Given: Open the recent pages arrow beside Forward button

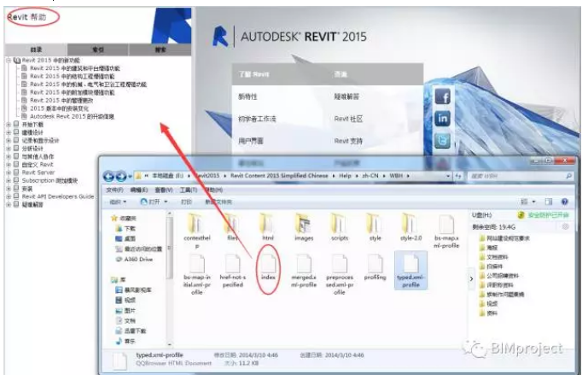Looking at the screenshot, I should tap(130, 176).
